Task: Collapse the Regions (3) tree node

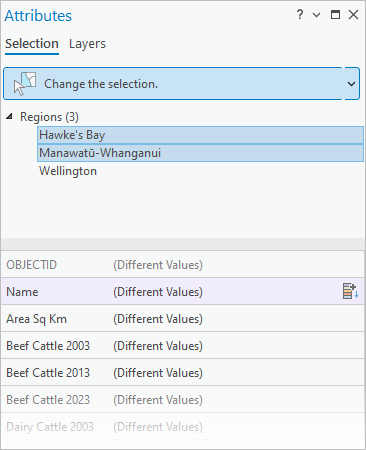Action: [x=10, y=116]
